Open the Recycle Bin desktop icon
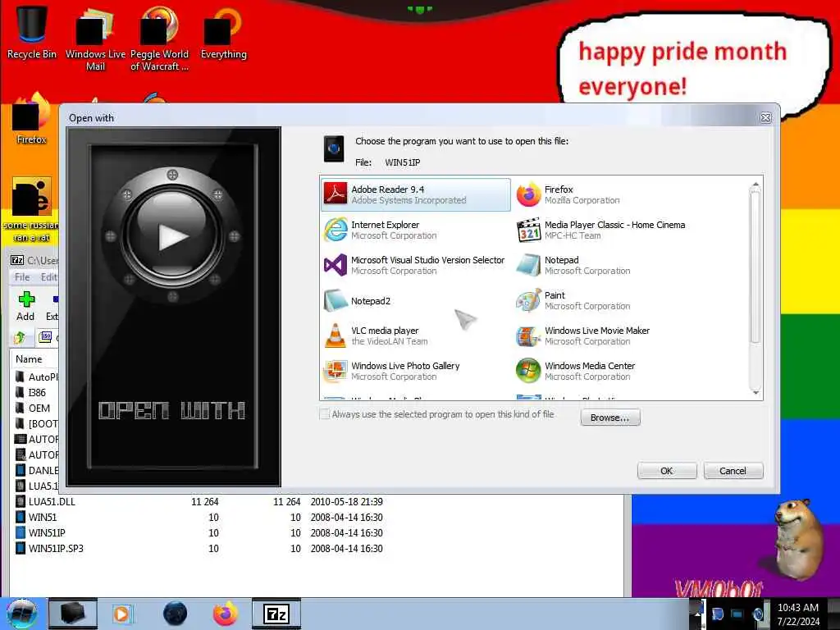This screenshot has width=840, height=630. point(32,33)
